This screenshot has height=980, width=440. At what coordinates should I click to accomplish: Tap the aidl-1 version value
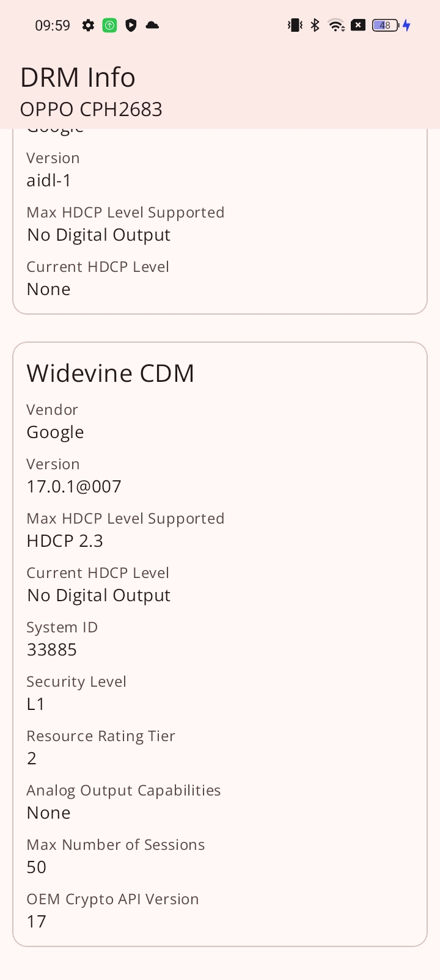coord(49,180)
